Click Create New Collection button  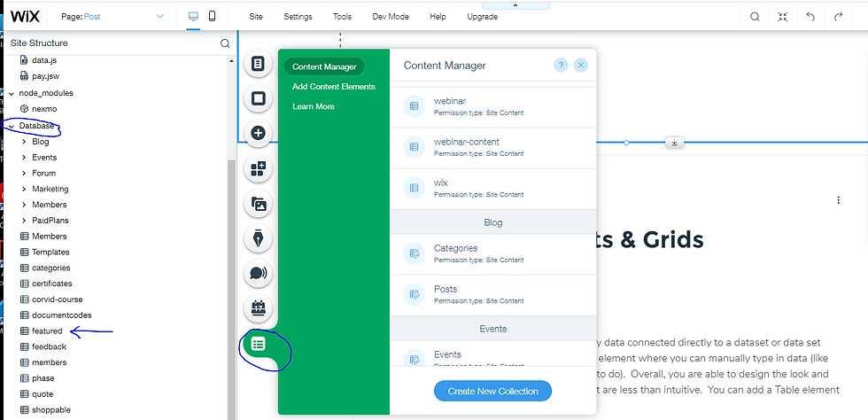click(492, 391)
